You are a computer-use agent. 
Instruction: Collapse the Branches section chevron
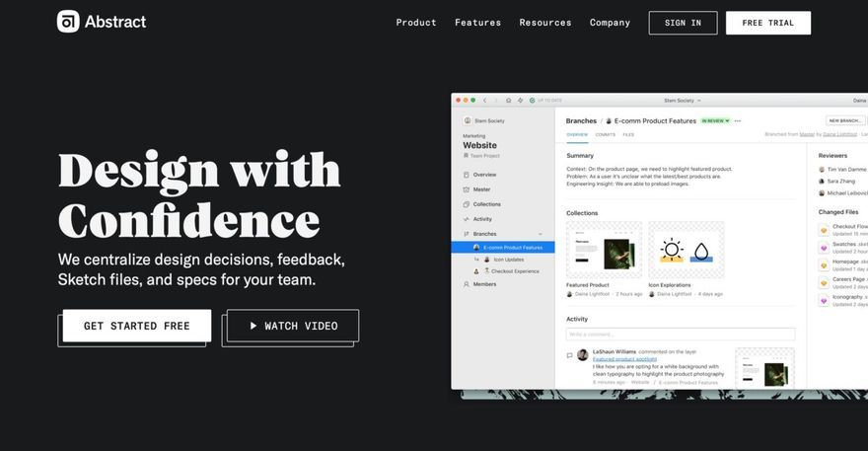(x=541, y=234)
